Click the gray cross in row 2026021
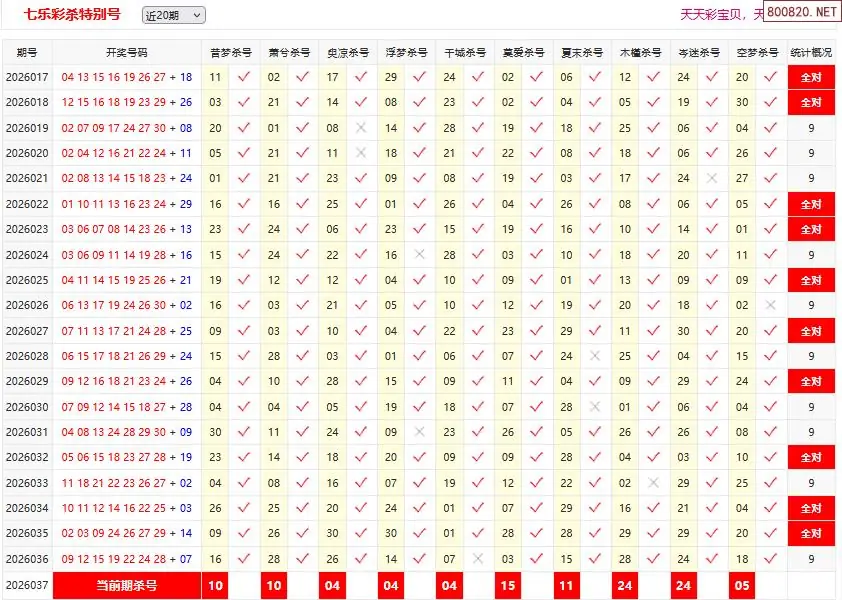The height and width of the screenshot is (600, 842). (711, 179)
